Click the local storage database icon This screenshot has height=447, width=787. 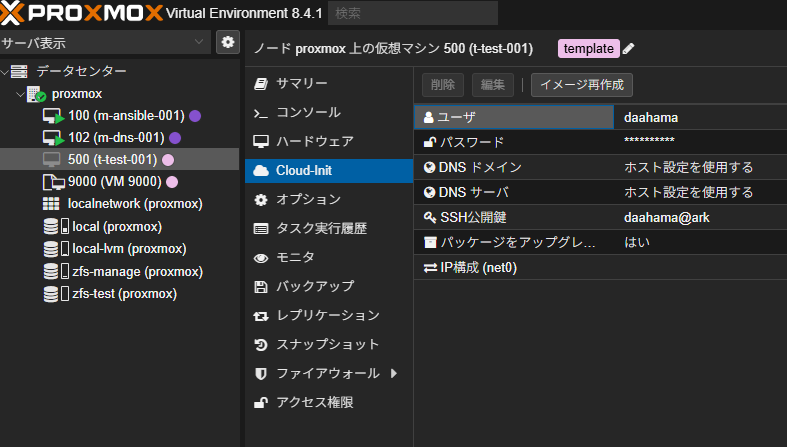pos(51,226)
